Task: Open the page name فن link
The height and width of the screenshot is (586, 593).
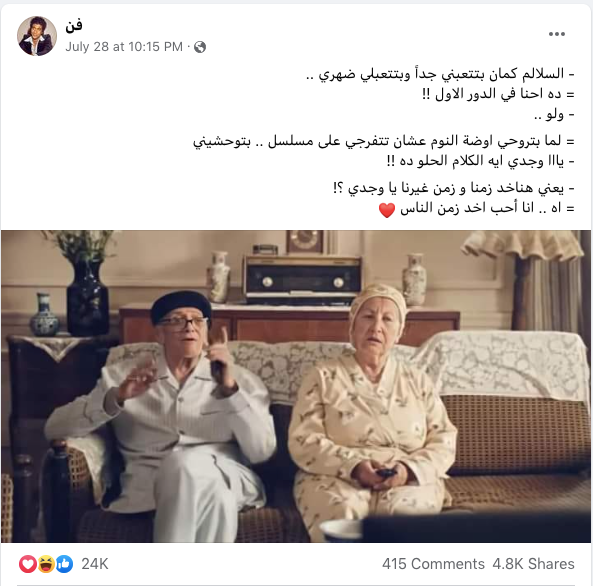Action: (73, 26)
